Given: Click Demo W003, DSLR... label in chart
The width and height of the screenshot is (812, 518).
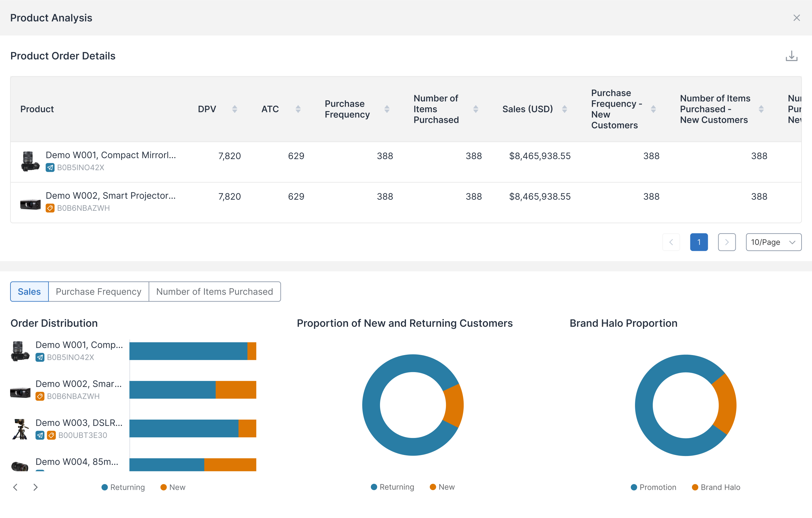Looking at the screenshot, I should 79,423.
